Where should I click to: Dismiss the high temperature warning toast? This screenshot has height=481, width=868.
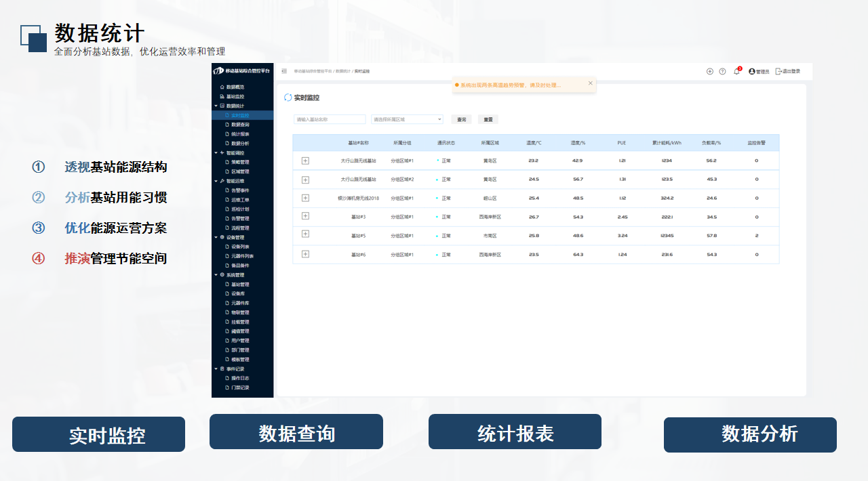[x=590, y=83]
